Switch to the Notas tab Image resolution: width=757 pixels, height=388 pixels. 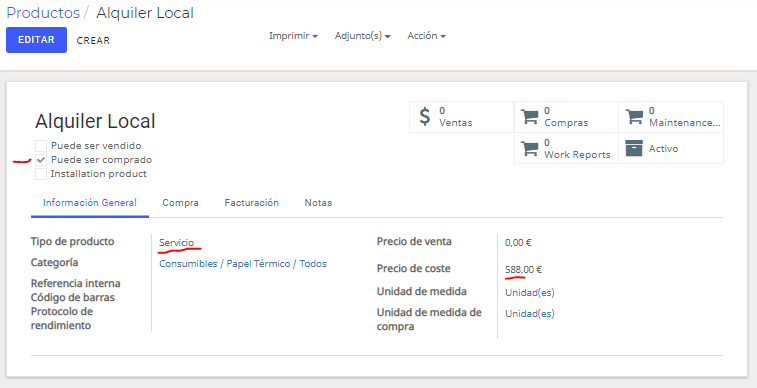318,203
